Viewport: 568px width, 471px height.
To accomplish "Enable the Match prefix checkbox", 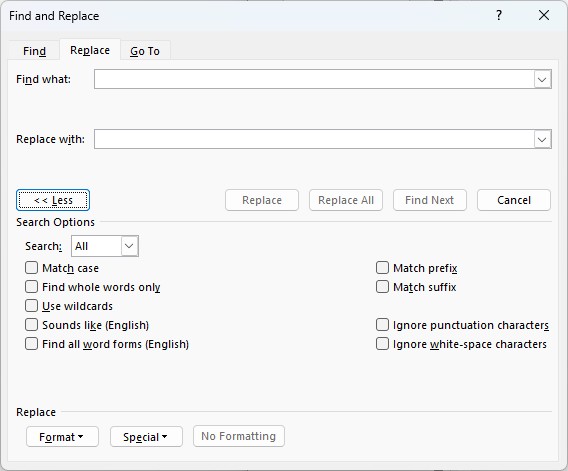I will [x=382, y=268].
